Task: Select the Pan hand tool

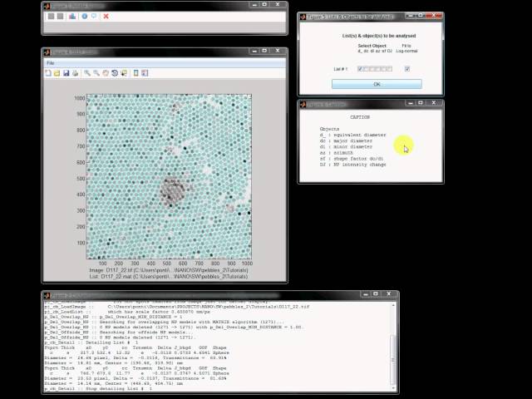Action: [106, 73]
